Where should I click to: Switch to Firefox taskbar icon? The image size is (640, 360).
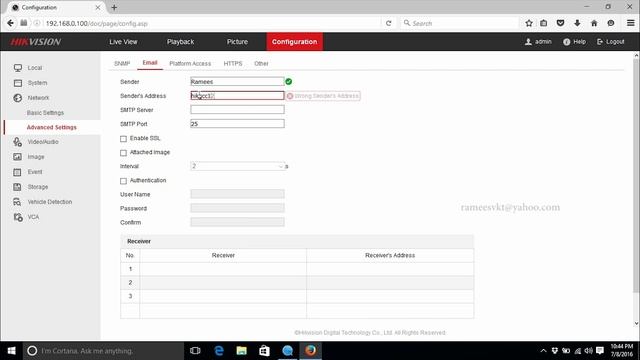[310, 351]
